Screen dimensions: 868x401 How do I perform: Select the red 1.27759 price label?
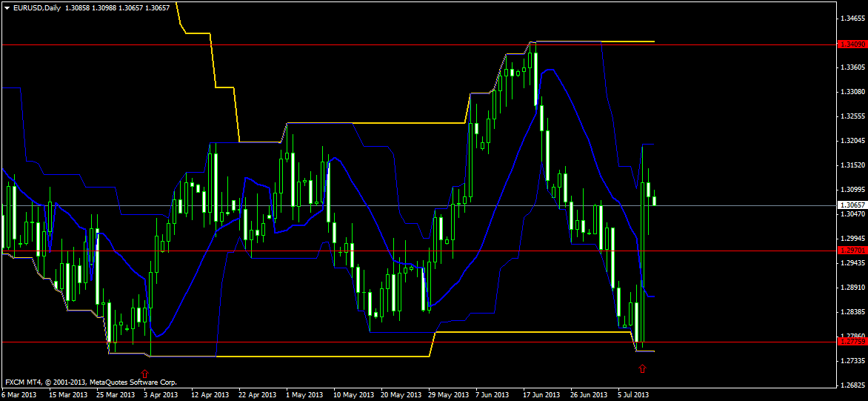[852, 342]
